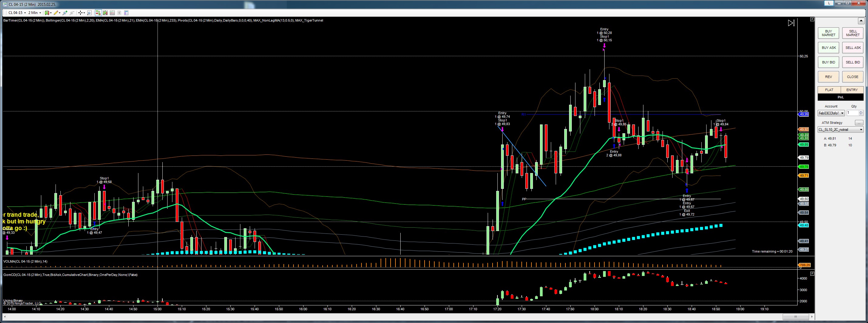Screen dimensions: 868x323
Task: Click the Strategies dollar sheet icon
Action: [x=119, y=13]
